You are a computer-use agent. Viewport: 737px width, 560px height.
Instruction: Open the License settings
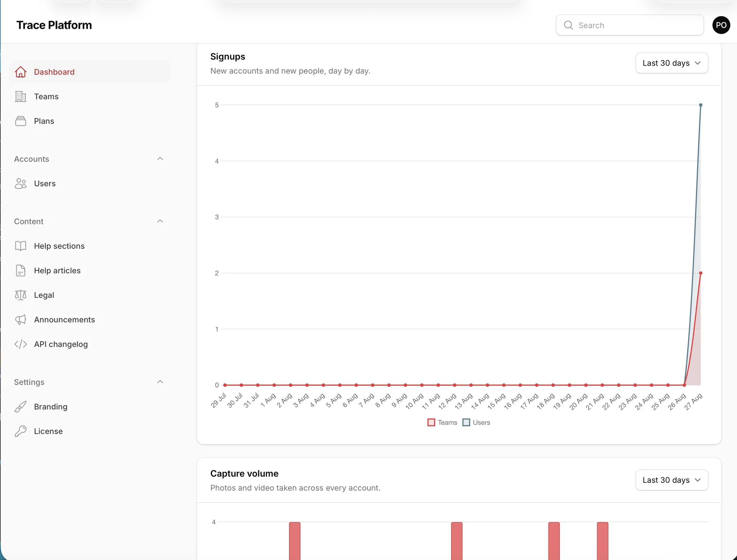[x=90, y=431]
